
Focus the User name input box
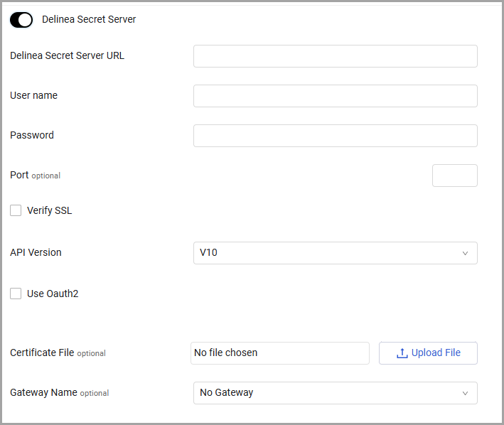click(x=336, y=96)
